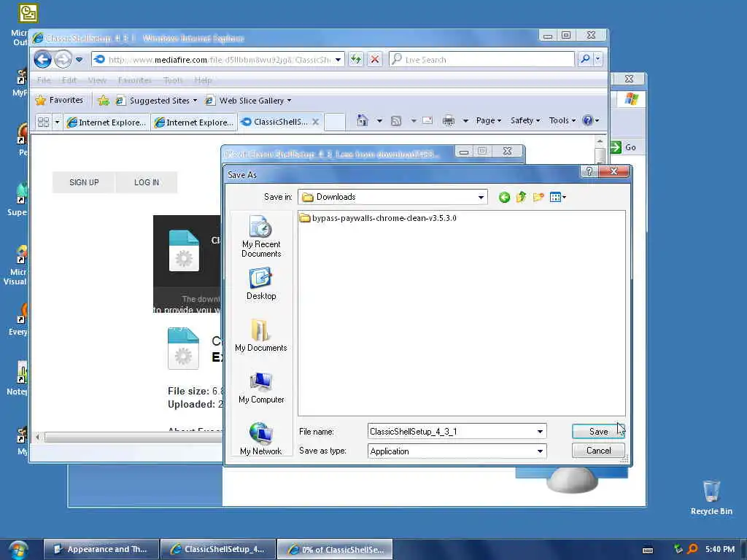This screenshot has width=747, height=560.
Task: Open search provider options dropdown
Action: coord(598,60)
